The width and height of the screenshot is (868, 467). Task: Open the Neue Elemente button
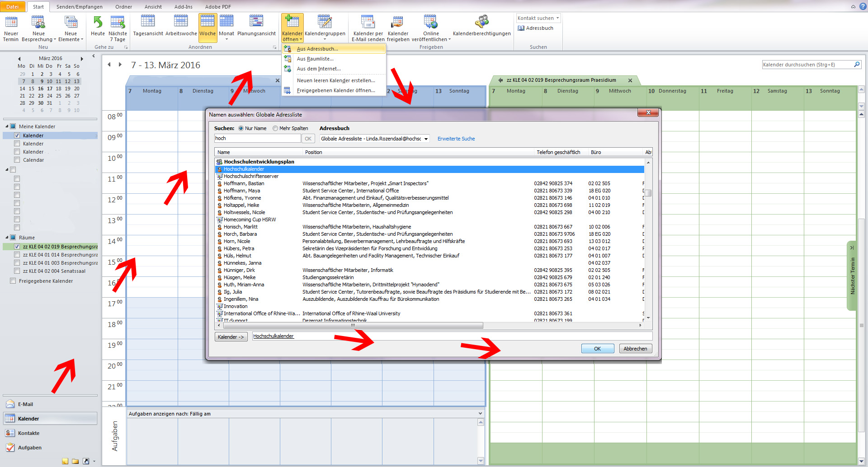click(x=71, y=29)
